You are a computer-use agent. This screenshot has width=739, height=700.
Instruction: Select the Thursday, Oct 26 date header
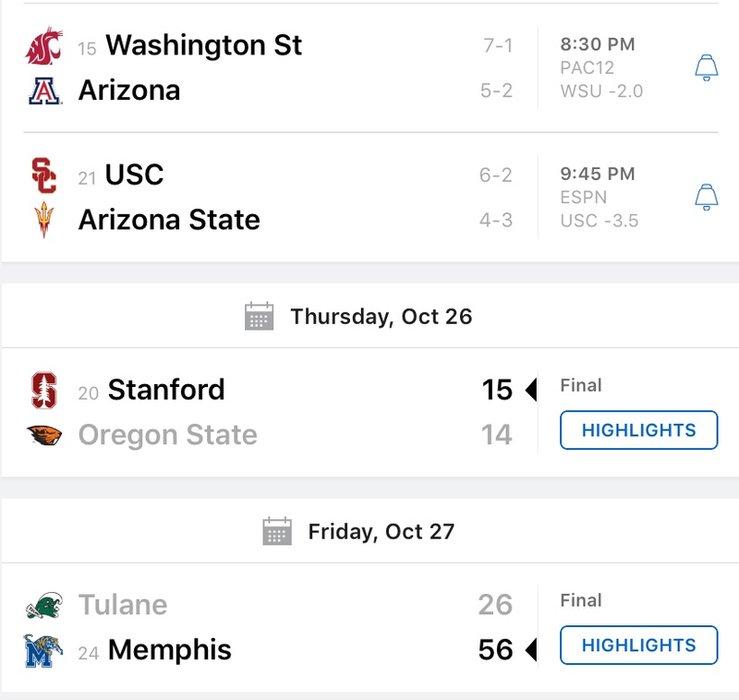click(x=381, y=317)
